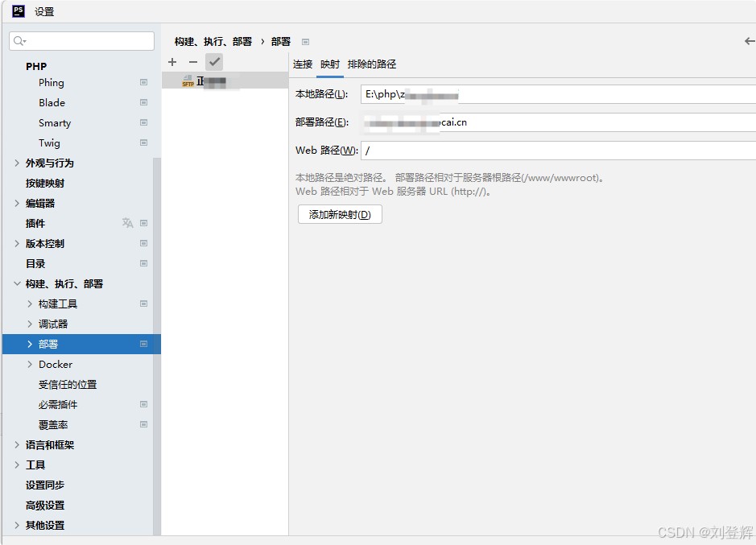
Task: Click project icon next to 构建工具
Action: [x=143, y=303]
